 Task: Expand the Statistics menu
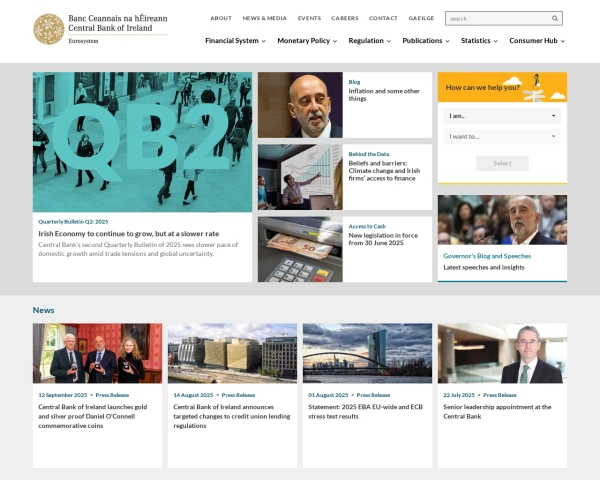[x=479, y=41]
